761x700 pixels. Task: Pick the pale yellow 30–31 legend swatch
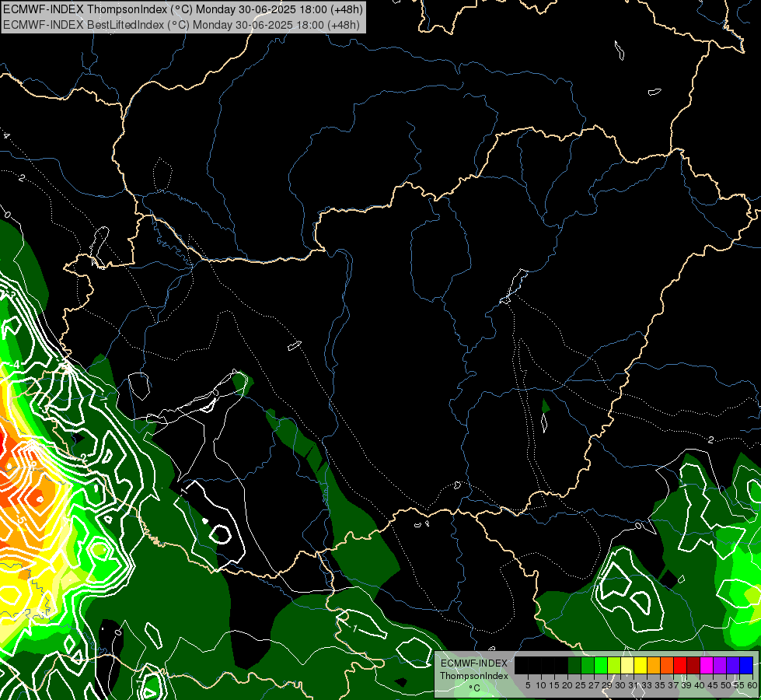tap(627, 665)
